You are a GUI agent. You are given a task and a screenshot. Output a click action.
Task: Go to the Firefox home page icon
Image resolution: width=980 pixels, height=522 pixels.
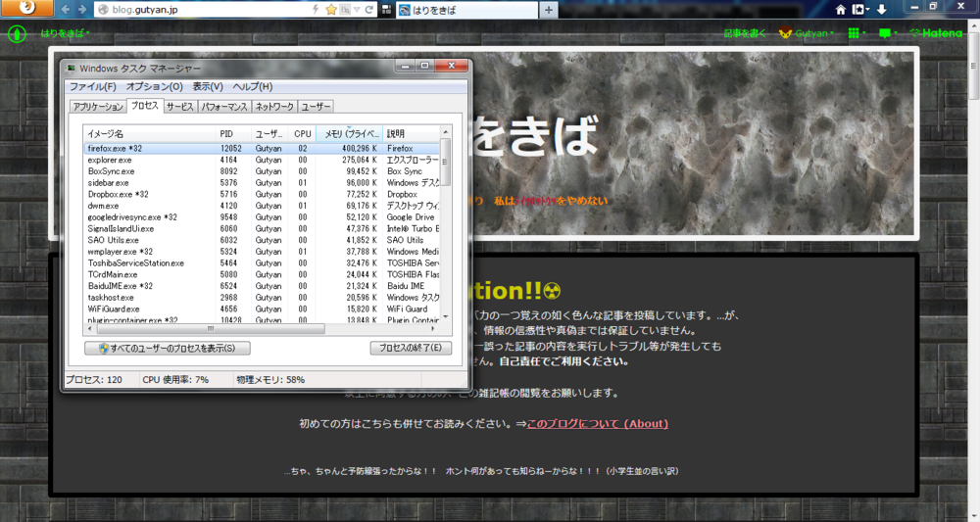841,10
